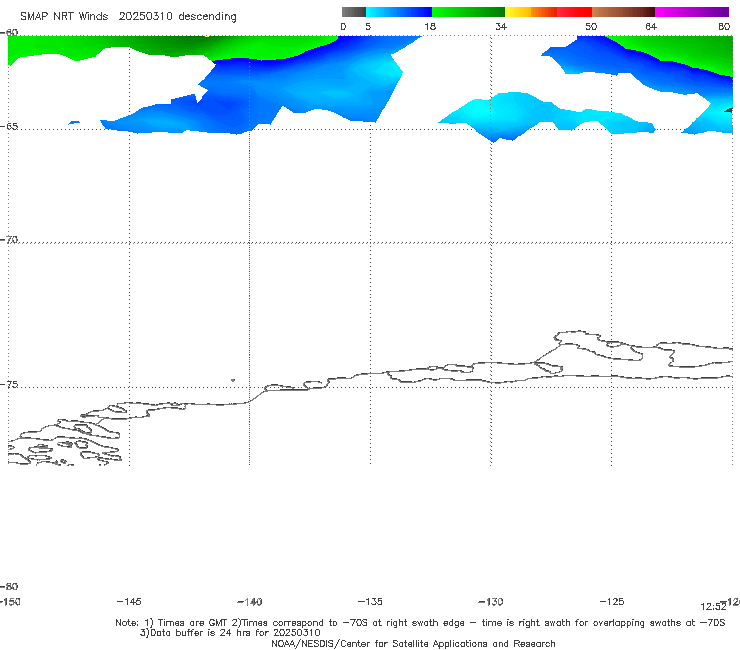Click the latitude label '-80'
Viewport: 740px width, 650px height.
pos(9,586)
